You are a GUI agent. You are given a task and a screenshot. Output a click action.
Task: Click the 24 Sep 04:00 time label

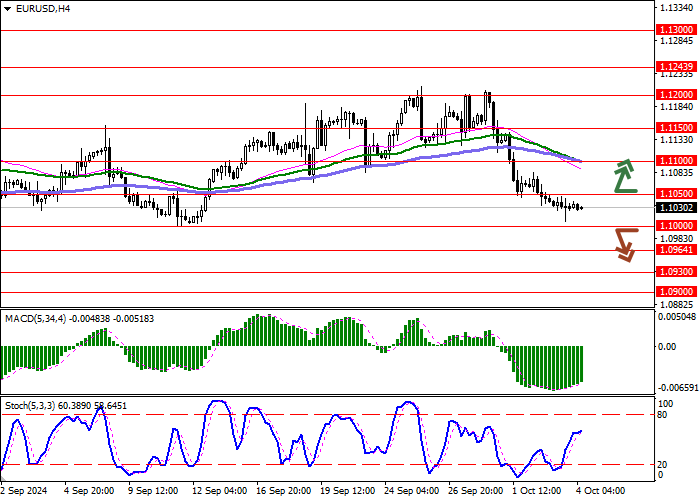412,491
